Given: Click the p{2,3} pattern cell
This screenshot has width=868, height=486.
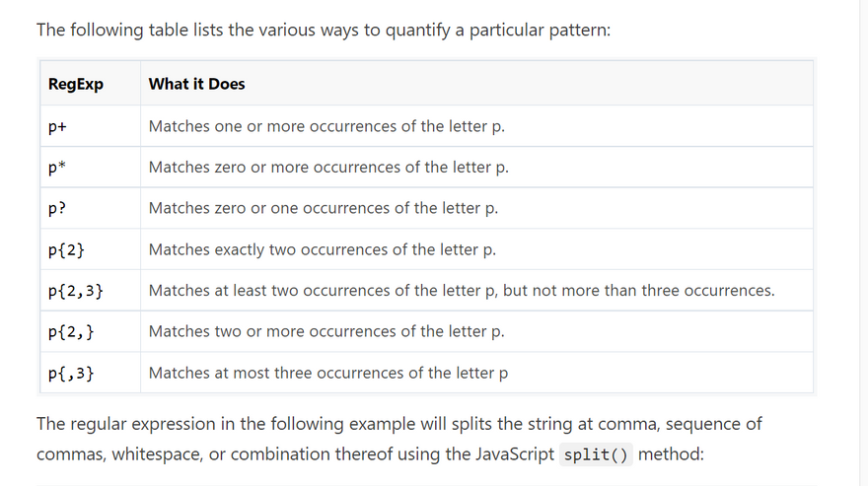Looking at the screenshot, I should pyautogui.click(x=76, y=291).
